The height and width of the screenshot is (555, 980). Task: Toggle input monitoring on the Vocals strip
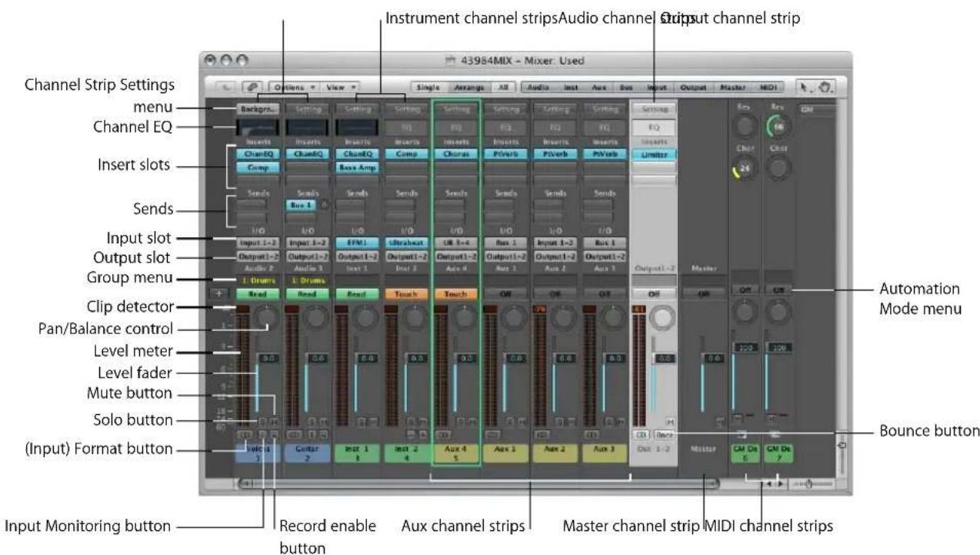coord(264,436)
